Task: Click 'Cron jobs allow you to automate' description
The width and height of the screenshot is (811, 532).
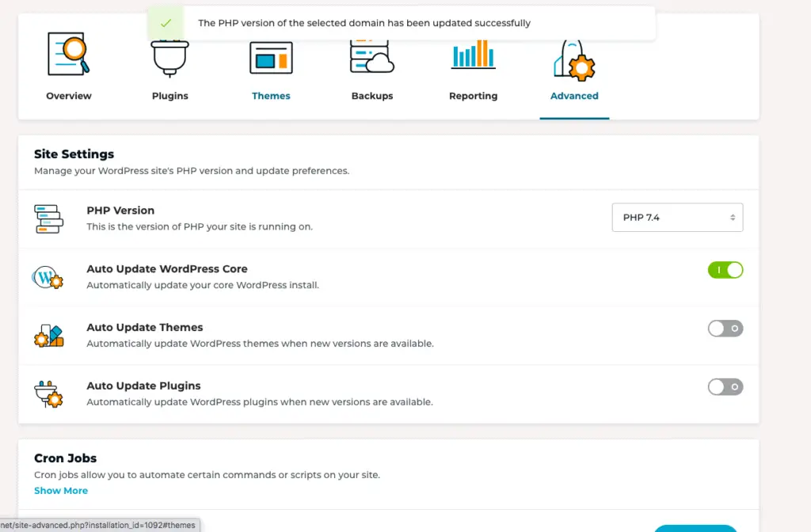Action: pyautogui.click(x=207, y=475)
